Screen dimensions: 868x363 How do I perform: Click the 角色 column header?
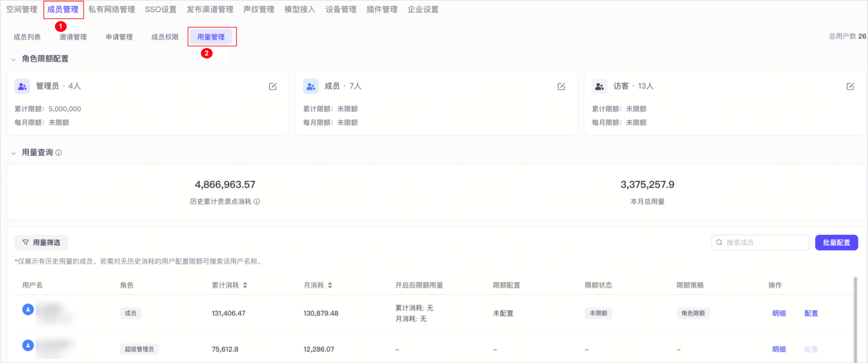(x=127, y=285)
